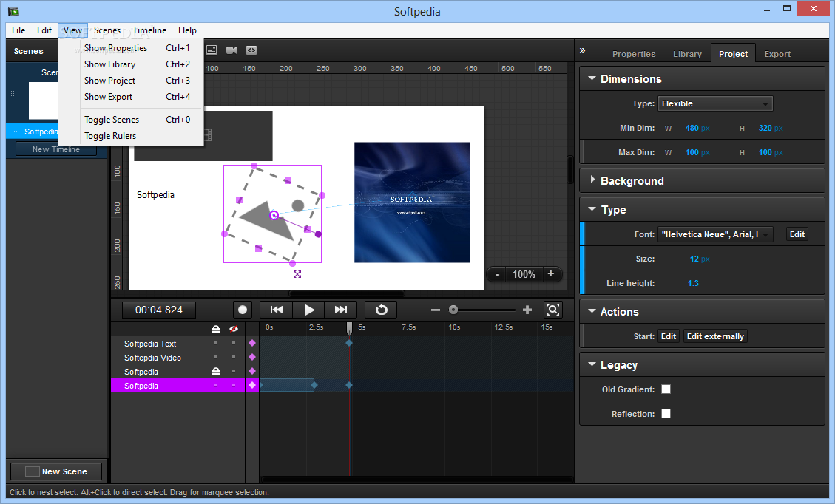Toggle lock for Softepdia Video layer
Viewport: 835px width, 504px height.
coord(216,357)
